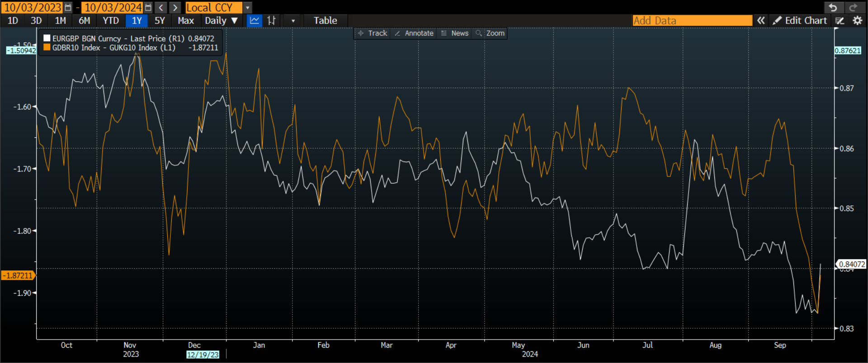Shift date range forward with right arrow
The height and width of the screenshot is (363, 868).
(175, 8)
